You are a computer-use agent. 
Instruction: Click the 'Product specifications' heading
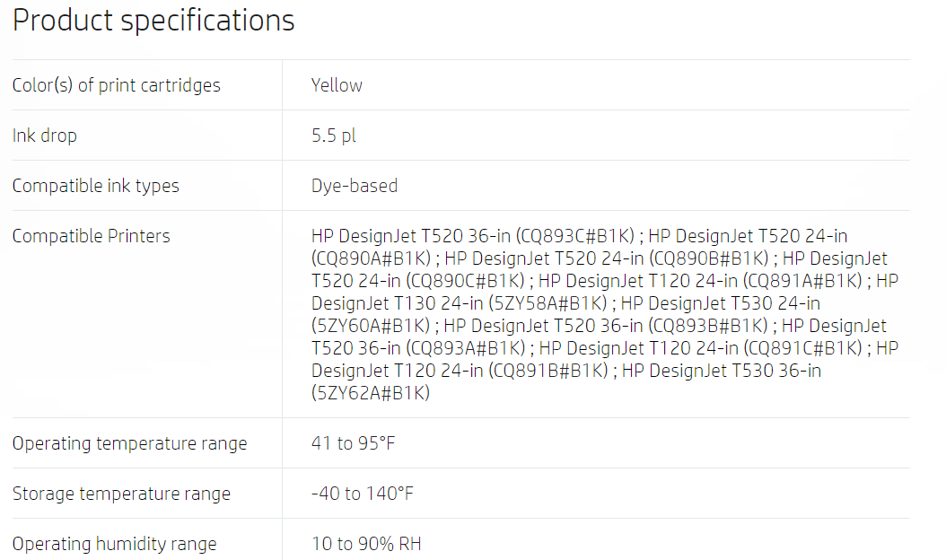click(153, 21)
